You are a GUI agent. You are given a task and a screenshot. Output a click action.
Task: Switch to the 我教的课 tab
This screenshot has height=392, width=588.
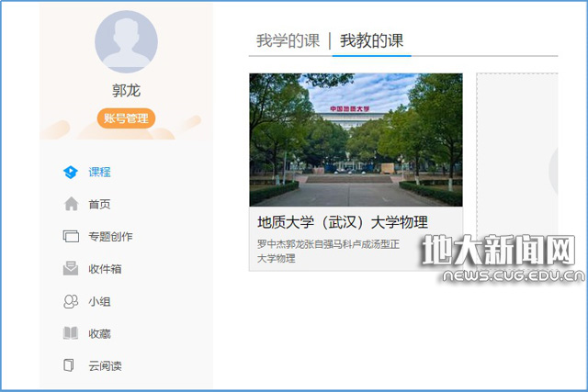tap(371, 40)
